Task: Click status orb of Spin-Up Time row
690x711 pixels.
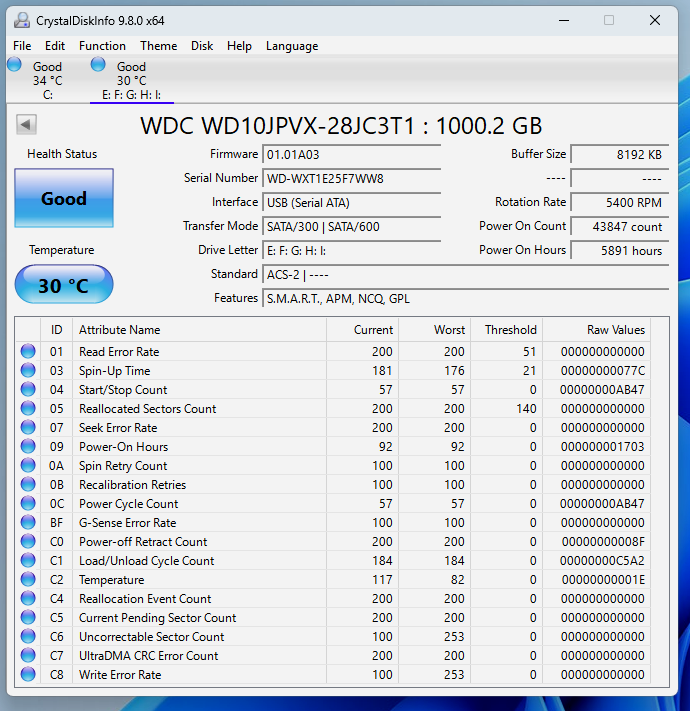Action: tap(28, 370)
